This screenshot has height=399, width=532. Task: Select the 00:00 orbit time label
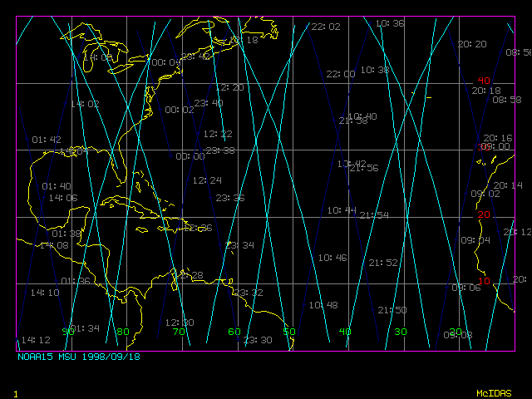[x=190, y=156]
